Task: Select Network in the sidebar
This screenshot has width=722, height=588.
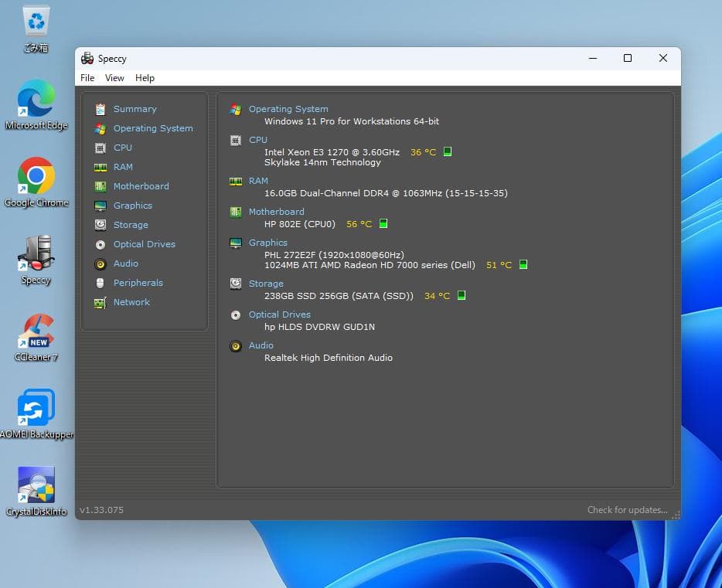Action: pos(131,302)
